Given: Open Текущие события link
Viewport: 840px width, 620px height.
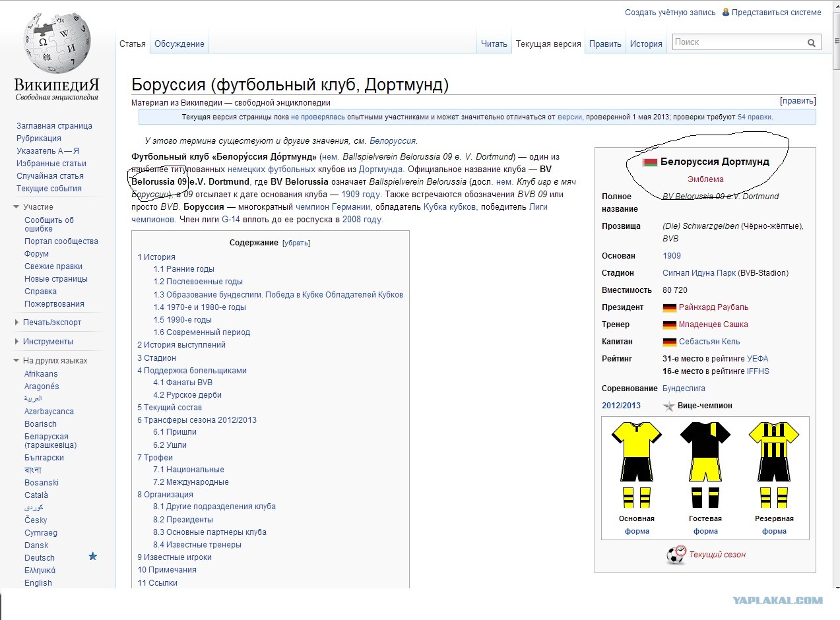Looking at the screenshot, I should pyautogui.click(x=49, y=189).
